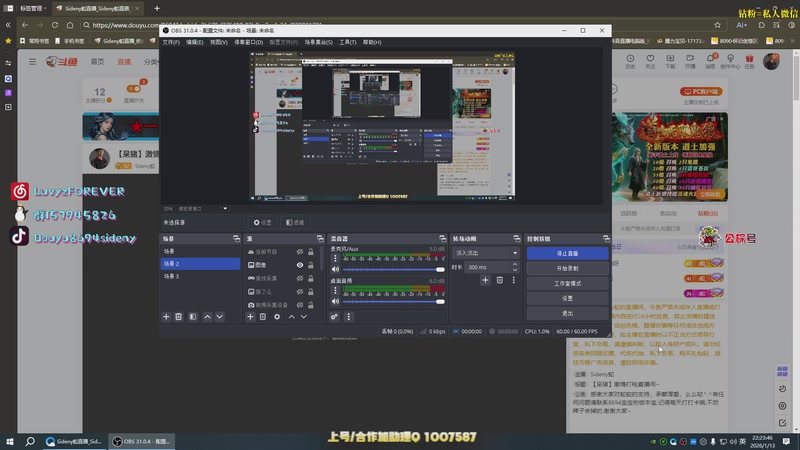Open Windows taskbar search
800x450 pixels.
click(x=30, y=441)
